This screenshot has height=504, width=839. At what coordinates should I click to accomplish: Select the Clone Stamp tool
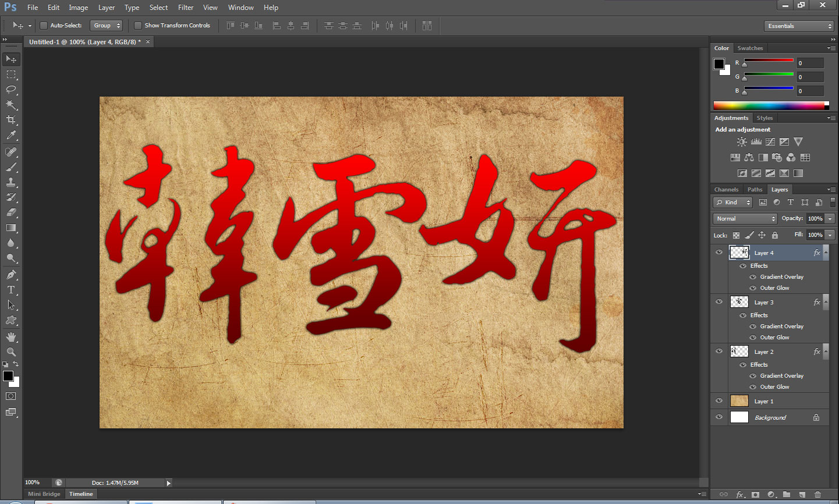click(x=11, y=182)
